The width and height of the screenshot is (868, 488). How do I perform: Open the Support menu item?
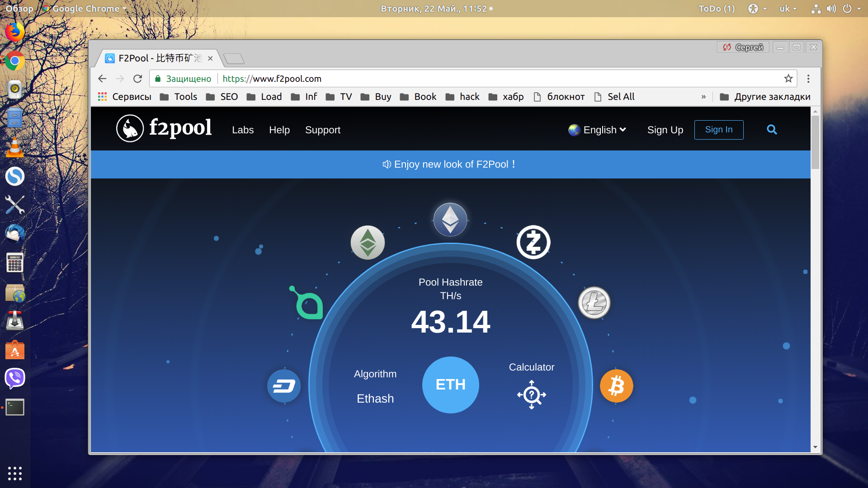click(x=323, y=130)
